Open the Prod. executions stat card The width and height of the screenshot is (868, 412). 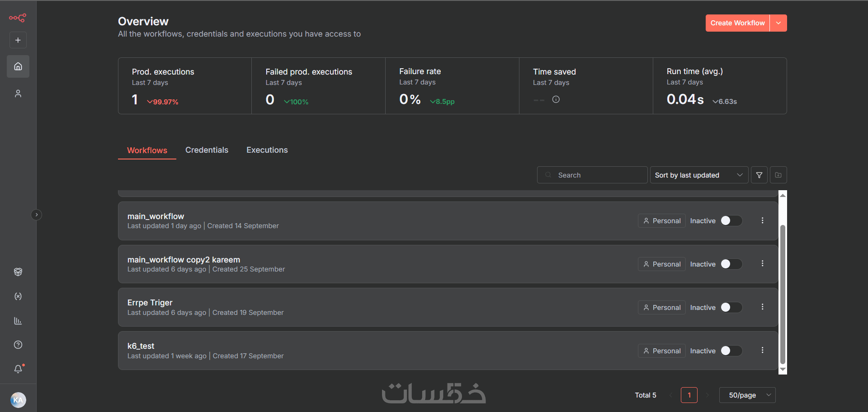[185, 86]
